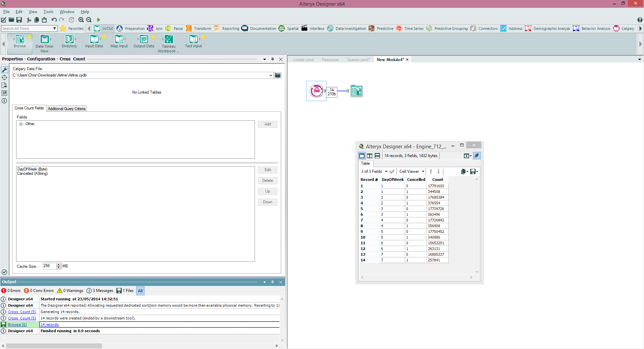Switch to Additional Query Criteria tab
644x349 pixels.
(x=66, y=109)
